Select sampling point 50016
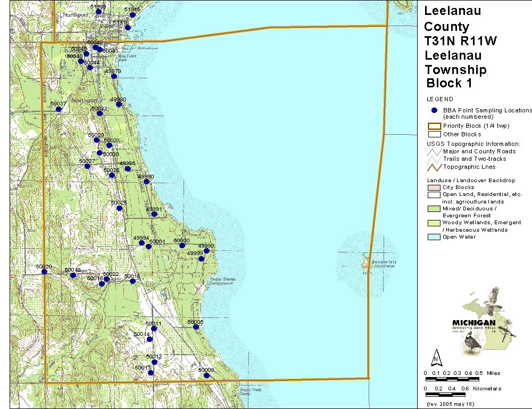The image size is (532, 409). coord(132,281)
